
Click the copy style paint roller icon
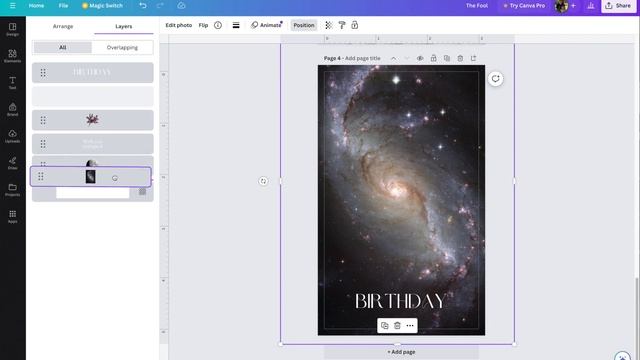click(x=342, y=25)
